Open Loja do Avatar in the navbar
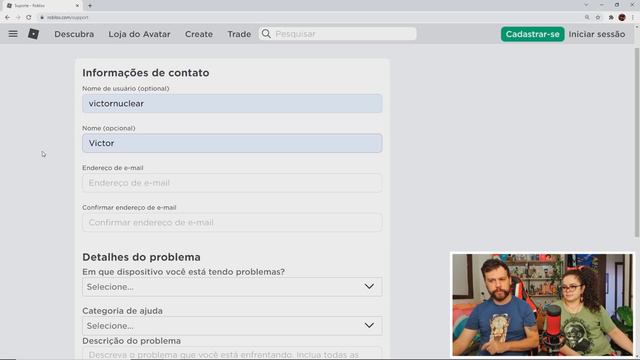Image resolution: width=640 pixels, height=360 pixels. pyautogui.click(x=140, y=34)
